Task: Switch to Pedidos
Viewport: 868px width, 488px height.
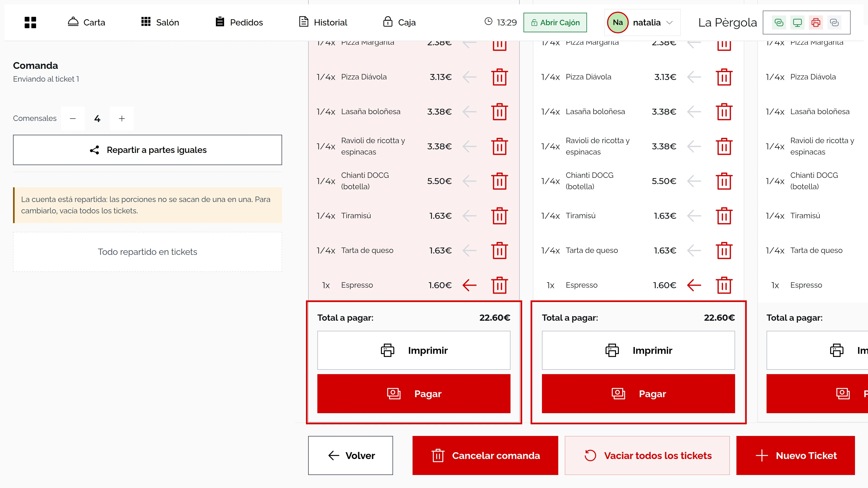Action: 239,22
